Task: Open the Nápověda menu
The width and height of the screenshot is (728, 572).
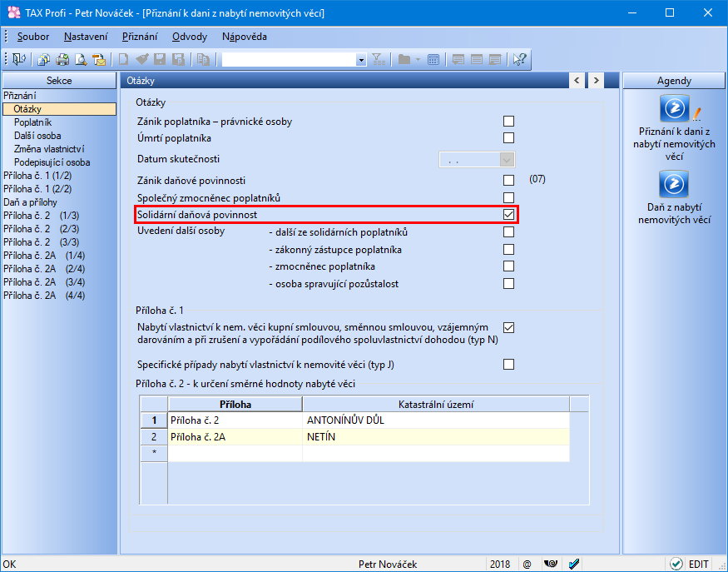Action: click(x=245, y=37)
